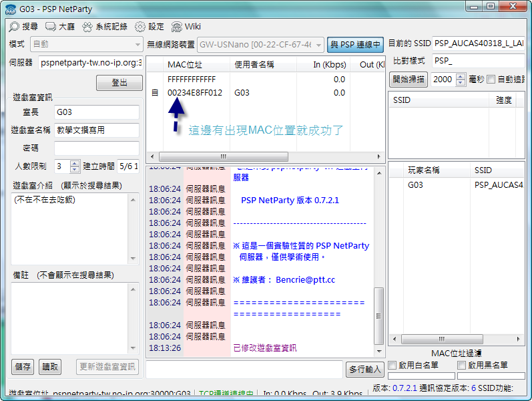
Task: Click description box scroll down arrow
Action: (x=133, y=258)
